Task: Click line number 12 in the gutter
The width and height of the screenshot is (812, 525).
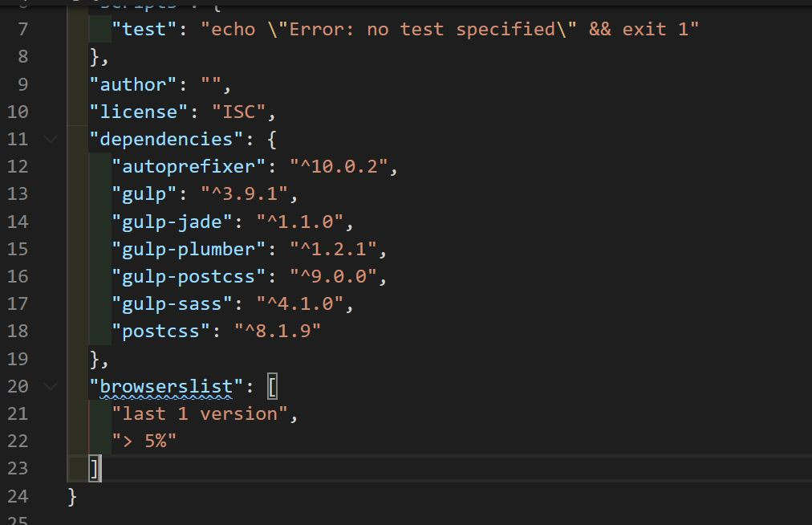Action: coord(18,166)
